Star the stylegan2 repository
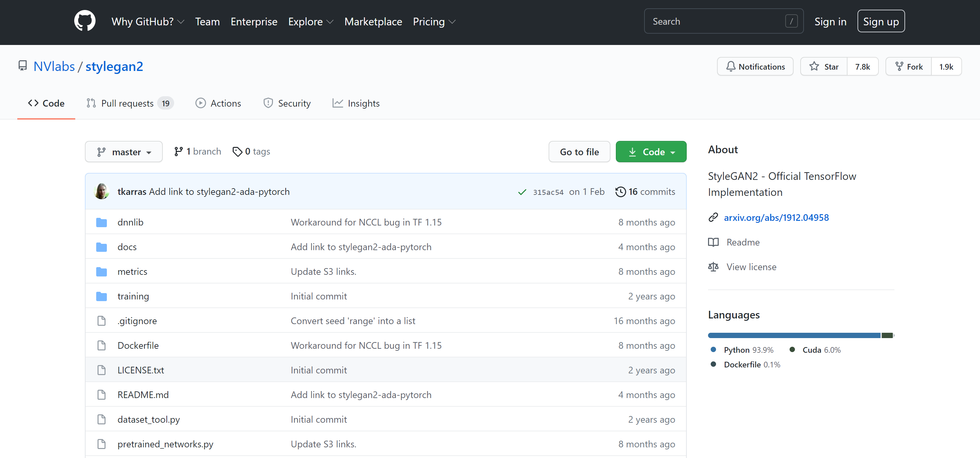 (x=824, y=67)
